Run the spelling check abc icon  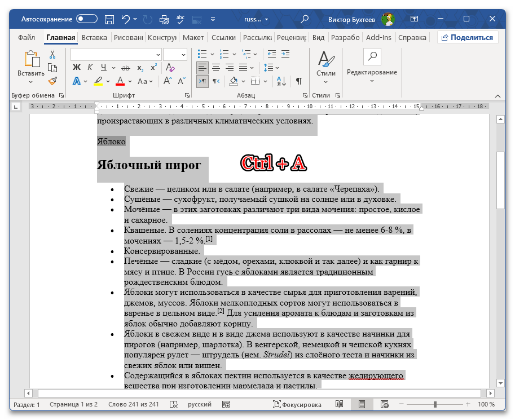[181, 19]
